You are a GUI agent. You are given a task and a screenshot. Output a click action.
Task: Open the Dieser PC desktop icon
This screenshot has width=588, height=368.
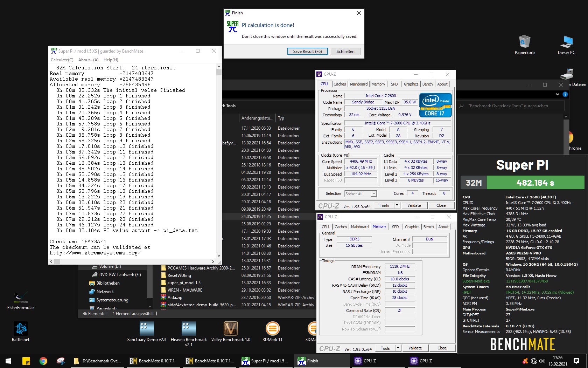566,45
